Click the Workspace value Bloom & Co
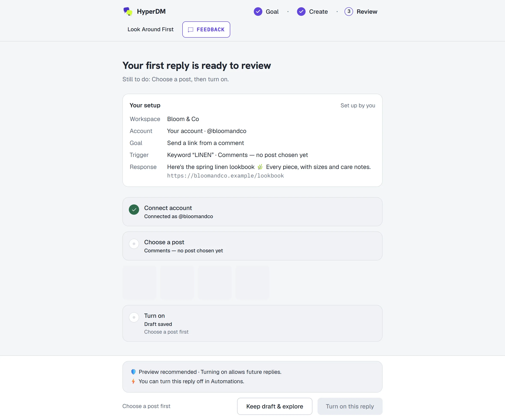This screenshot has width=505, height=420. coord(183,119)
